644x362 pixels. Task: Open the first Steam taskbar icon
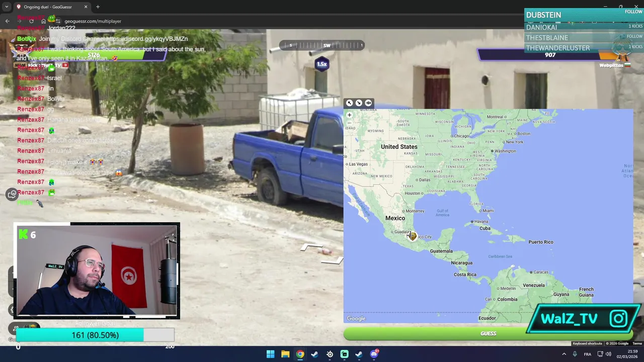(314, 354)
